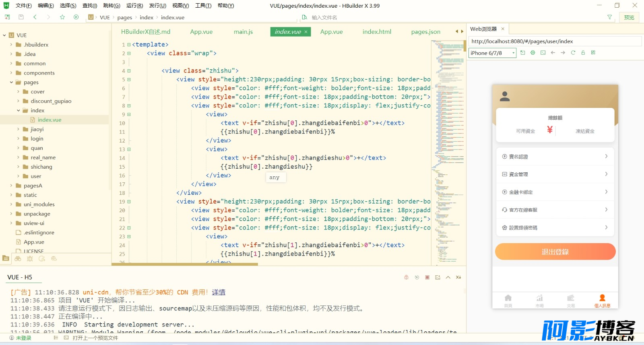Open the 运行(R) menu
Screen dimensions: 644x345
point(134,6)
